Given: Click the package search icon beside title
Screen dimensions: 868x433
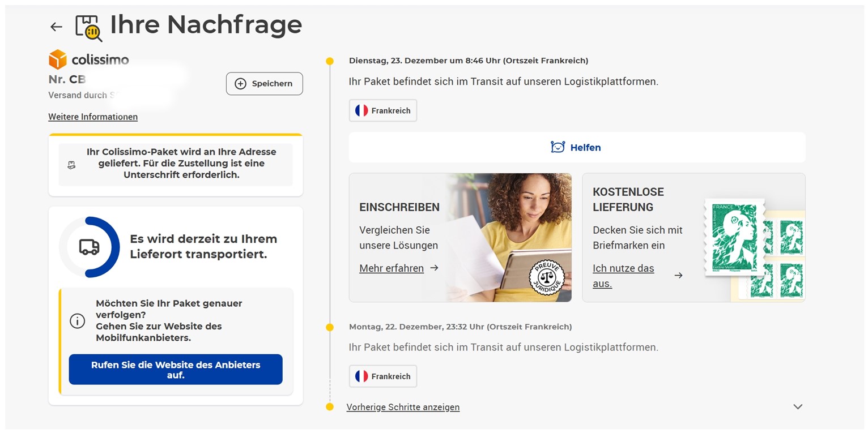Looking at the screenshot, I should point(89,28).
